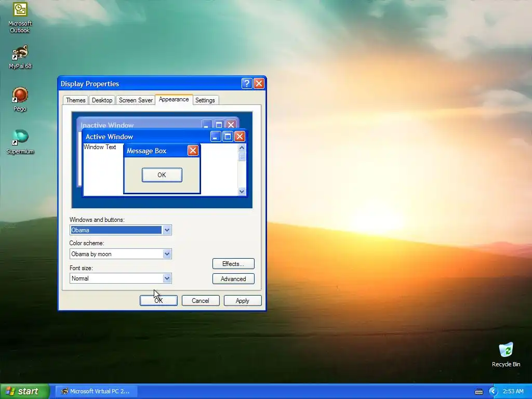Click OK in the preview Message Box

tap(162, 175)
